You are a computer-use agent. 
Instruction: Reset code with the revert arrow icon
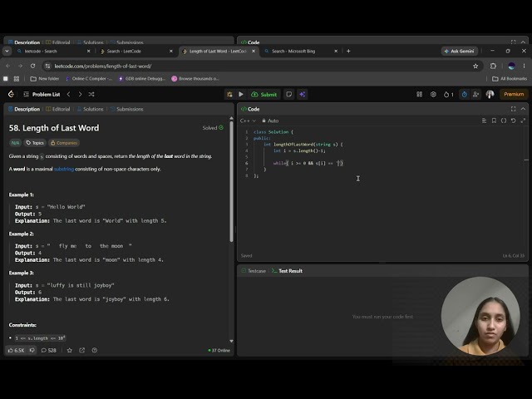click(x=514, y=121)
